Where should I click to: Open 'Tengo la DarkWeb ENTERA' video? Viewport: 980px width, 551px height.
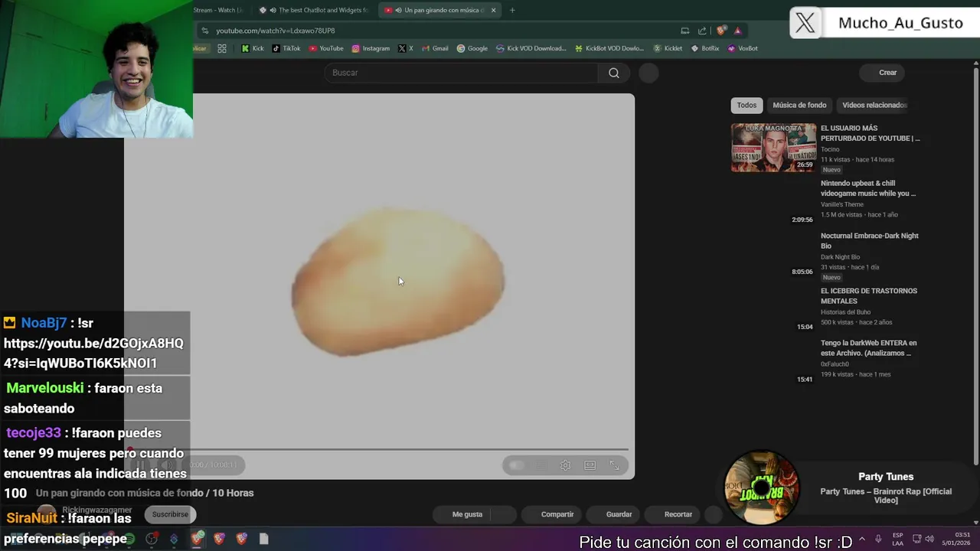868,348
